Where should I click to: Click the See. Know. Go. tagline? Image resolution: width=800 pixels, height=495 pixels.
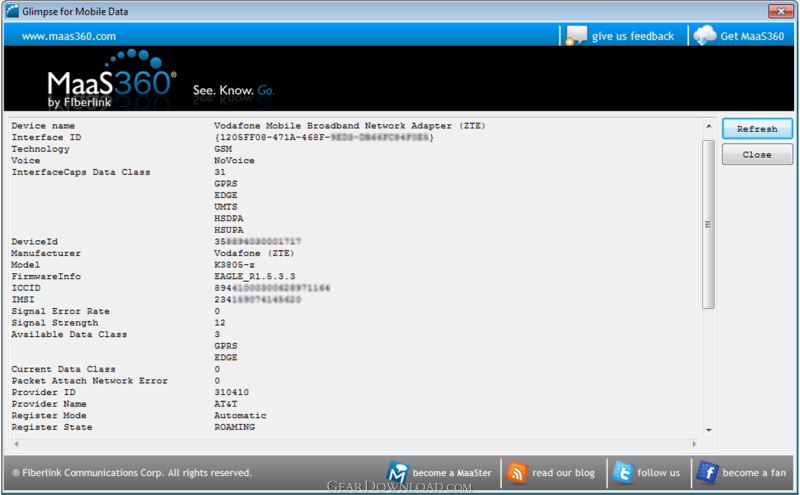pyautogui.click(x=233, y=91)
